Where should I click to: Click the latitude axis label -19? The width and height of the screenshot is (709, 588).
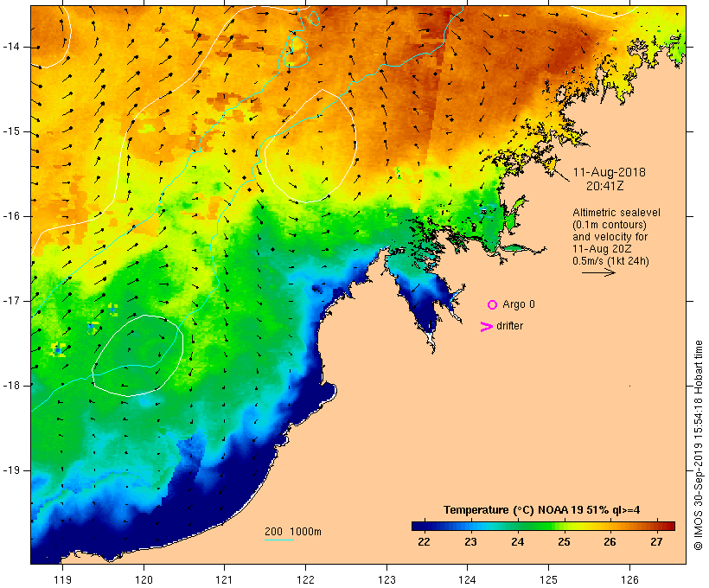pyautogui.click(x=11, y=470)
